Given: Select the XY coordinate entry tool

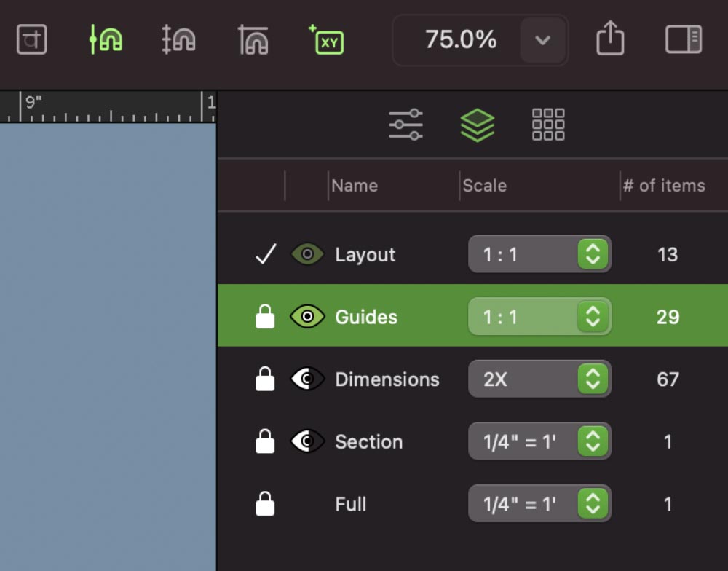Looking at the screenshot, I should coord(325,40).
